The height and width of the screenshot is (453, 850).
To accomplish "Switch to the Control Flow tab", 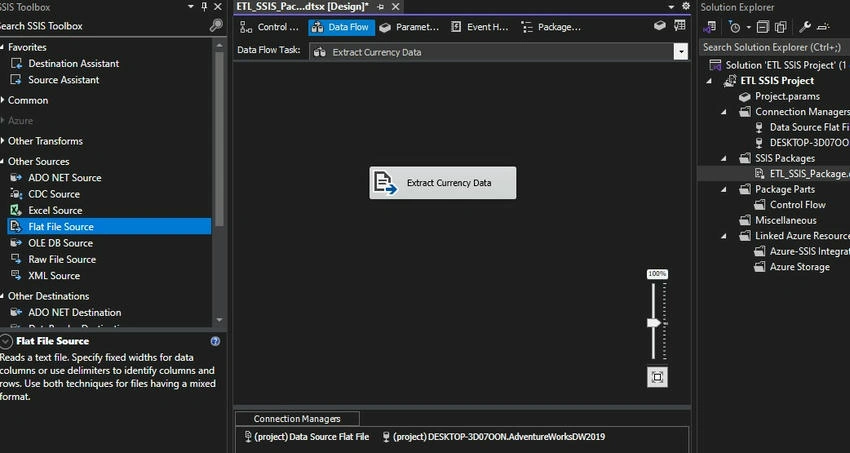I will pyautogui.click(x=269, y=27).
